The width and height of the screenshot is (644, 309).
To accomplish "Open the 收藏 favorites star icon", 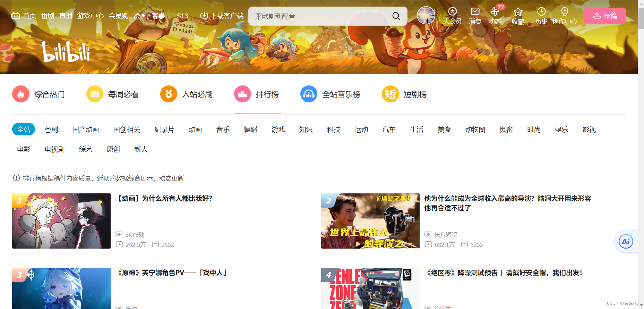I will 518,12.
